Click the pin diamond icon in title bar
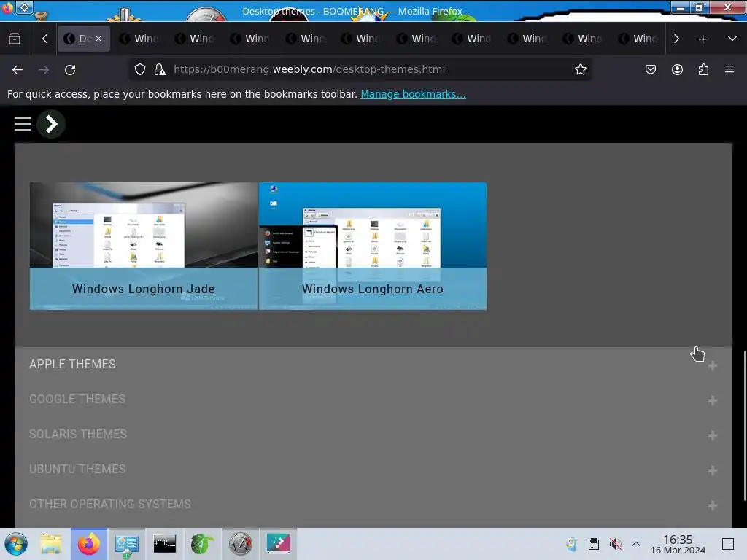Screen dimensions: 747x560 coord(25,7)
